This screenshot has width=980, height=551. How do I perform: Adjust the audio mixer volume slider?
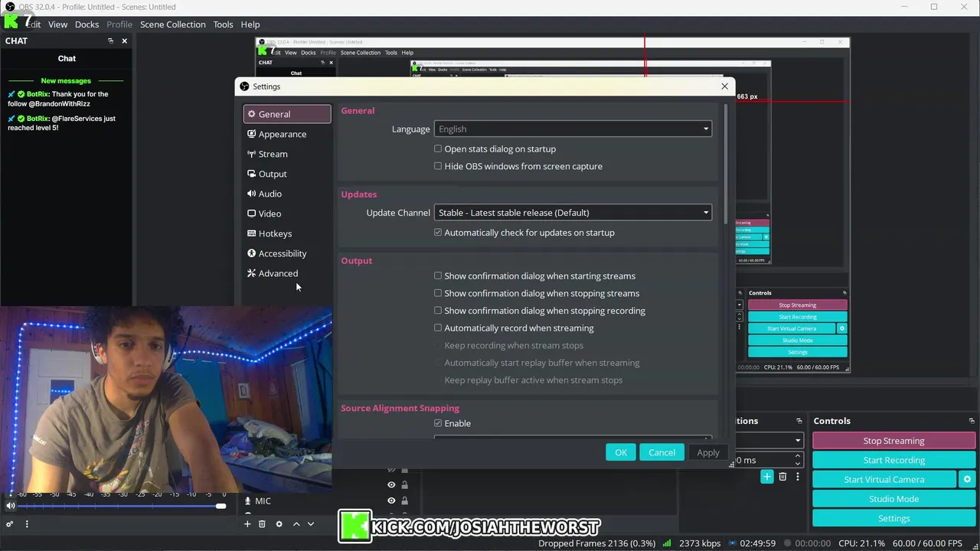pos(122,506)
